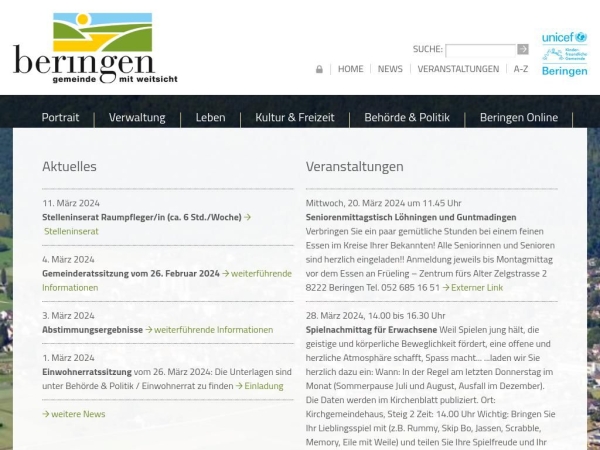
Task: Select Beringen Online in the navigation
Action: point(519,118)
